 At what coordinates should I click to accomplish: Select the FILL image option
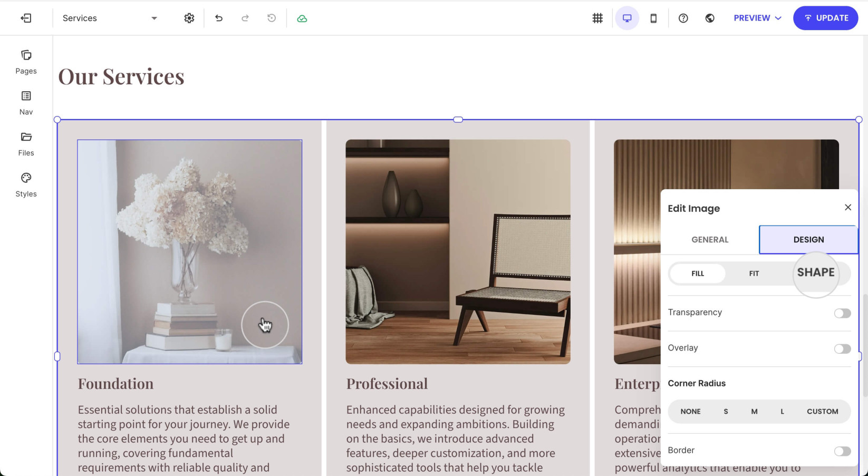click(x=698, y=273)
